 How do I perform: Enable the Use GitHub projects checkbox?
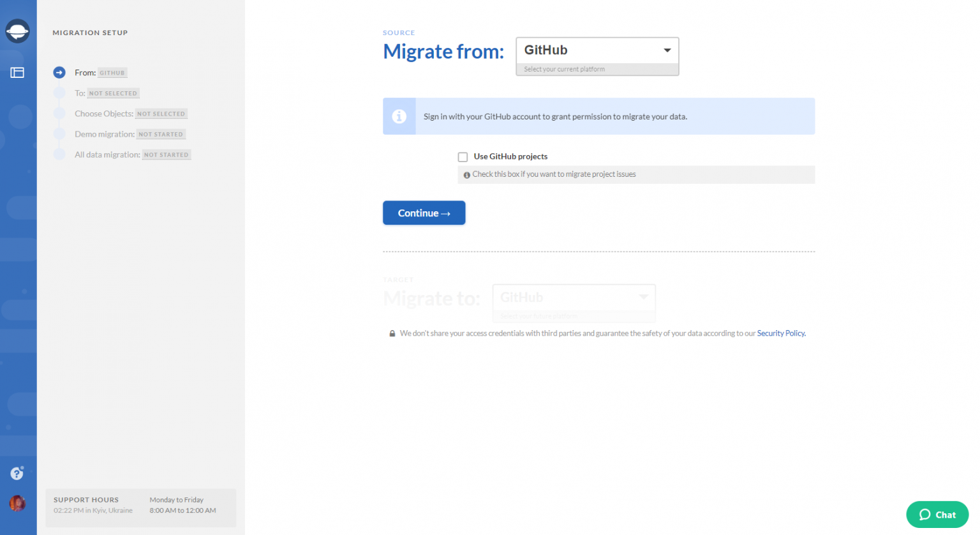(x=463, y=156)
